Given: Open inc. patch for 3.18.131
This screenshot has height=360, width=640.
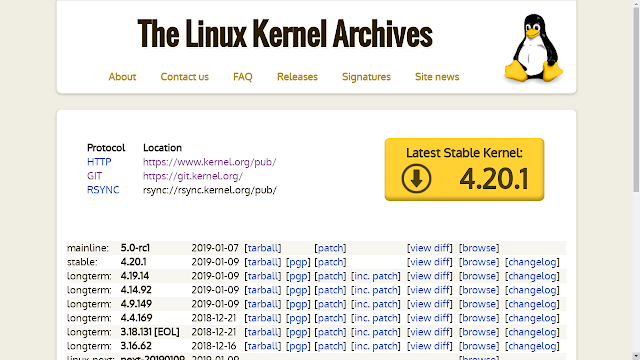Looking at the screenshot, I should (376, 332).
